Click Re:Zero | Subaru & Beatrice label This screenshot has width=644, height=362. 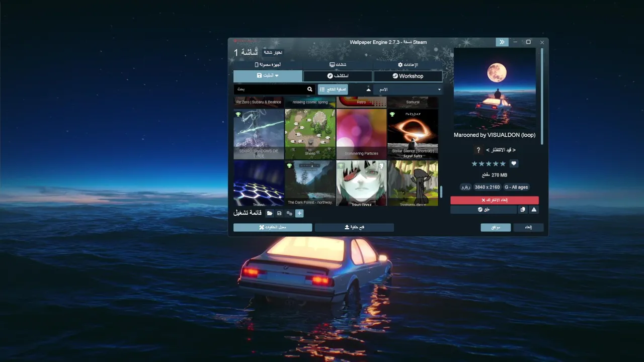[x=259, y=102]
